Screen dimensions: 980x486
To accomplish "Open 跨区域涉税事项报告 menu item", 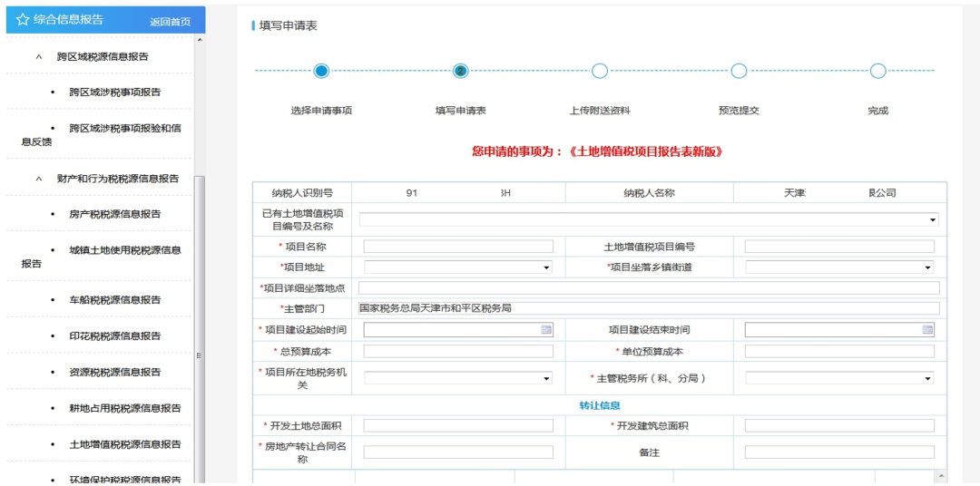I will [115, 92].
